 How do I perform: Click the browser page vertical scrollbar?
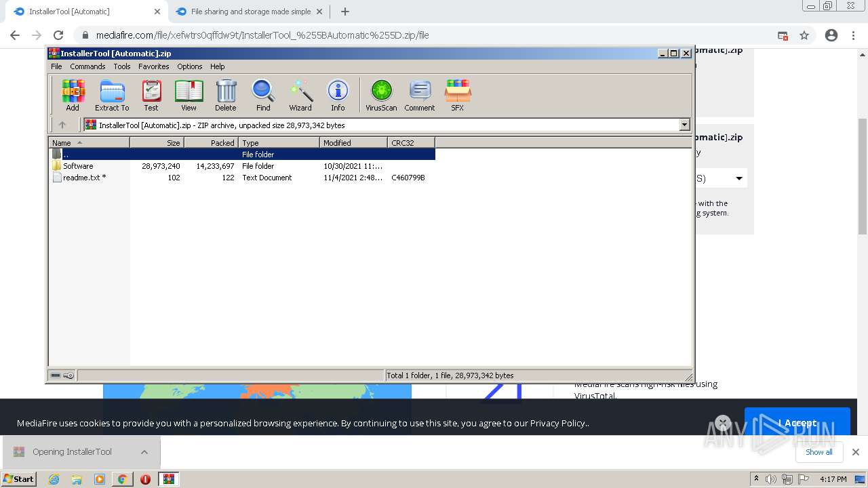pyautogui.click(x=863, y=176)
